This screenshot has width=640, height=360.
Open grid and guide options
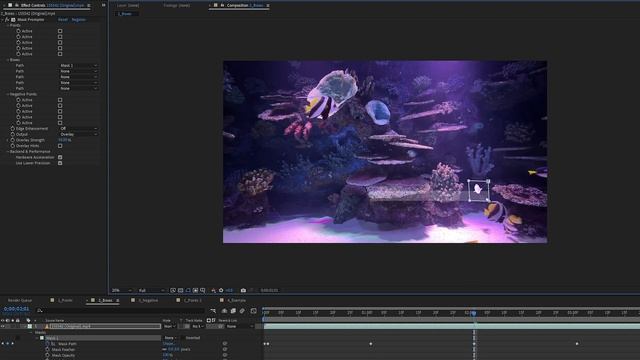(202, 290)
